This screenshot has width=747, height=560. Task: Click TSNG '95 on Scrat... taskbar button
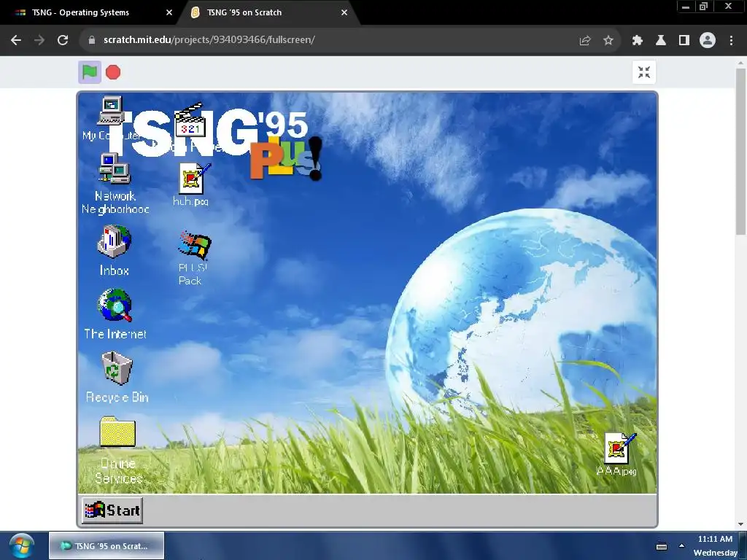(x=107, y=545)
